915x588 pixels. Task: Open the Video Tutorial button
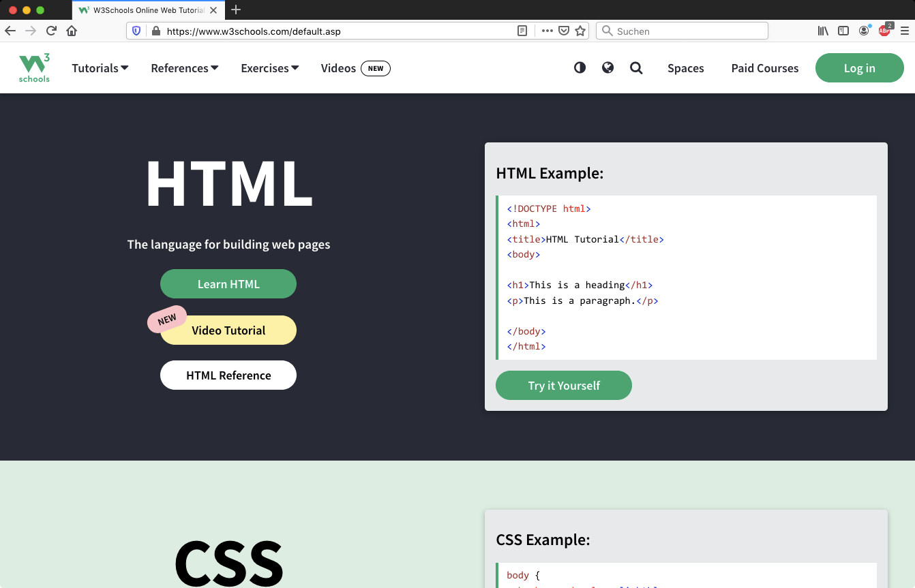pos(228,330)
